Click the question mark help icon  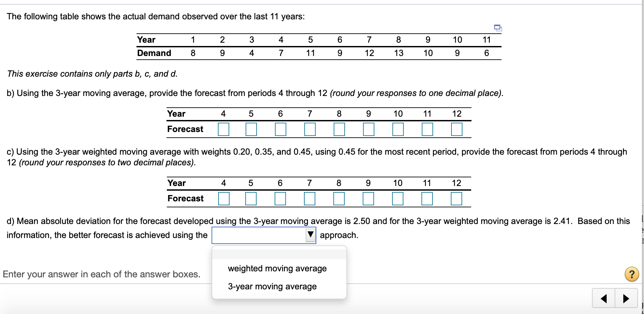[632, 274]
